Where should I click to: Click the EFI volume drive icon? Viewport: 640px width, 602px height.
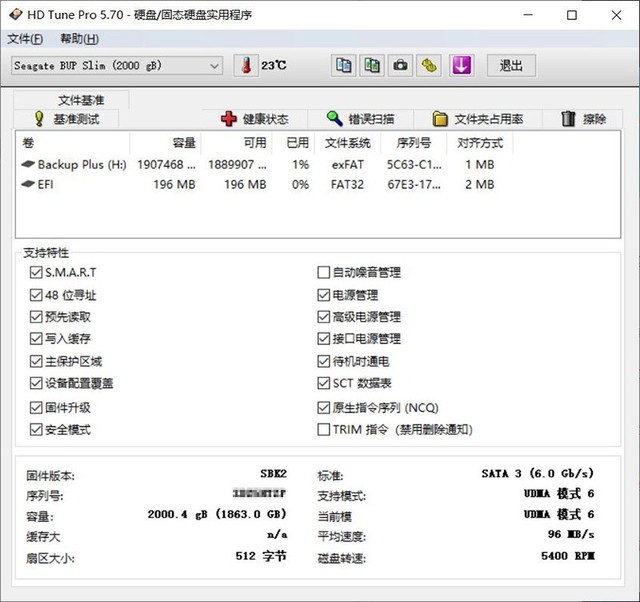(x=28, y=184)
